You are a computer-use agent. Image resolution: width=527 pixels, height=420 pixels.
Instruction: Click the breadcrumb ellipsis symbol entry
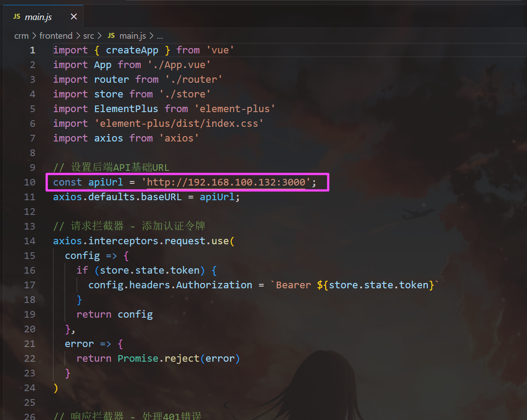point(160,36)
